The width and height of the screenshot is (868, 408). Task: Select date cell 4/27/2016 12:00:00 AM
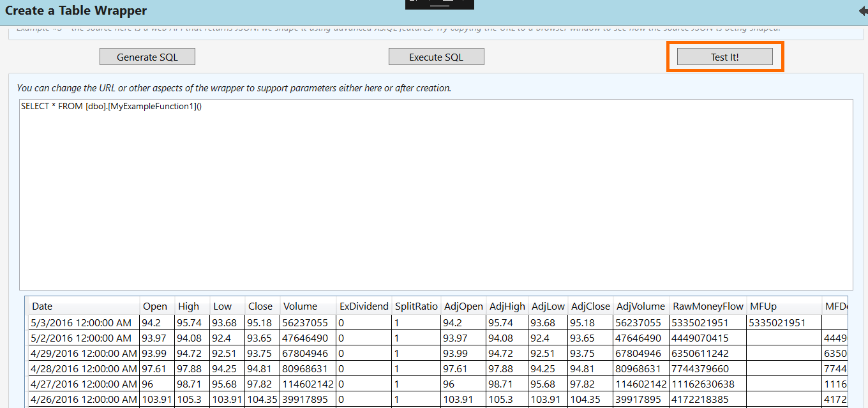(x=84, y=384)
